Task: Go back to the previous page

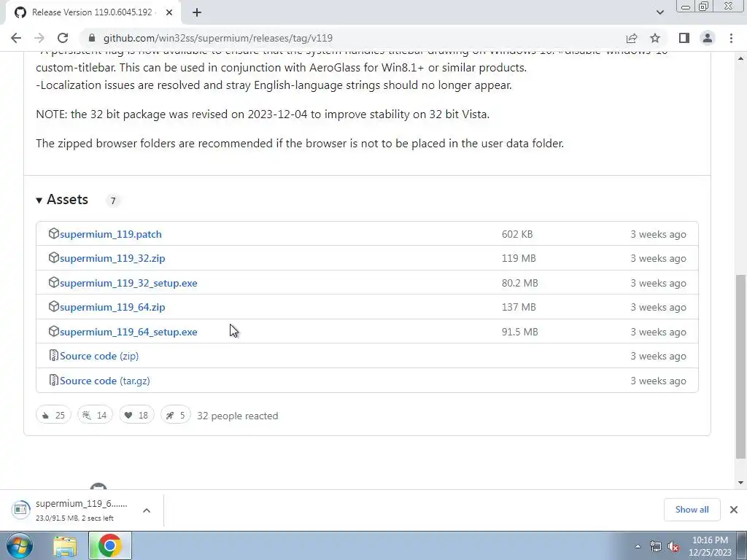Action: point(16,38)
